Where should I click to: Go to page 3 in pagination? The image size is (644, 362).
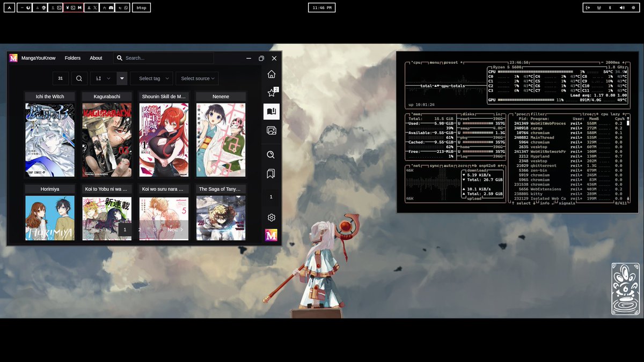pos(154,230)
